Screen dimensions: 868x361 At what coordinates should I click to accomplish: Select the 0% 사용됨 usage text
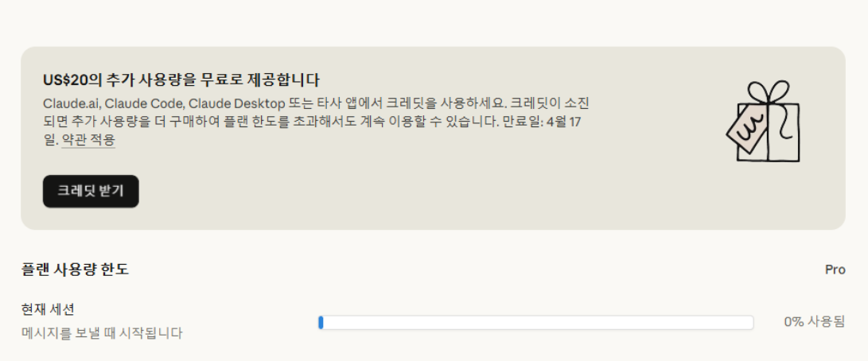(x=814, y=322)
